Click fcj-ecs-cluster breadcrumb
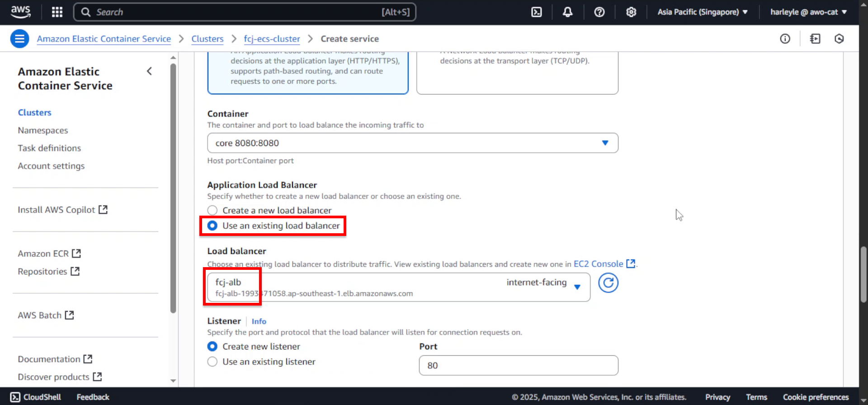This screenshot has height=405, width=868. [272, 39]
